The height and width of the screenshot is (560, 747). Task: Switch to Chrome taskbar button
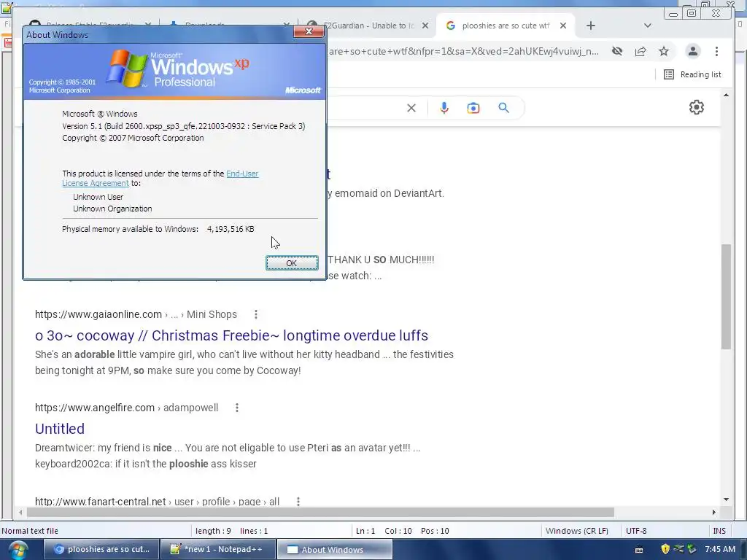pyautogui.click(x=101, y=550)
